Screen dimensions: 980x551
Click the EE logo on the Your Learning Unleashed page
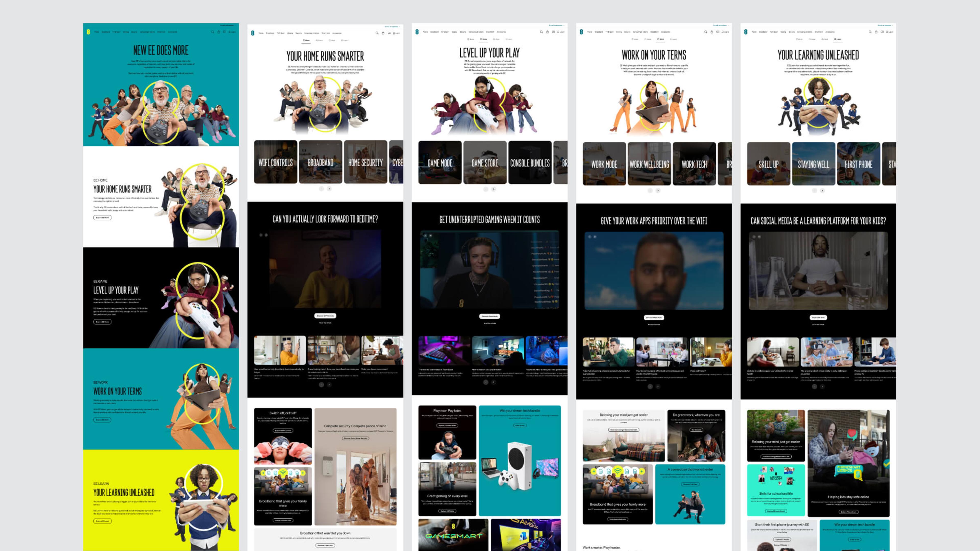tap(746, 32)
